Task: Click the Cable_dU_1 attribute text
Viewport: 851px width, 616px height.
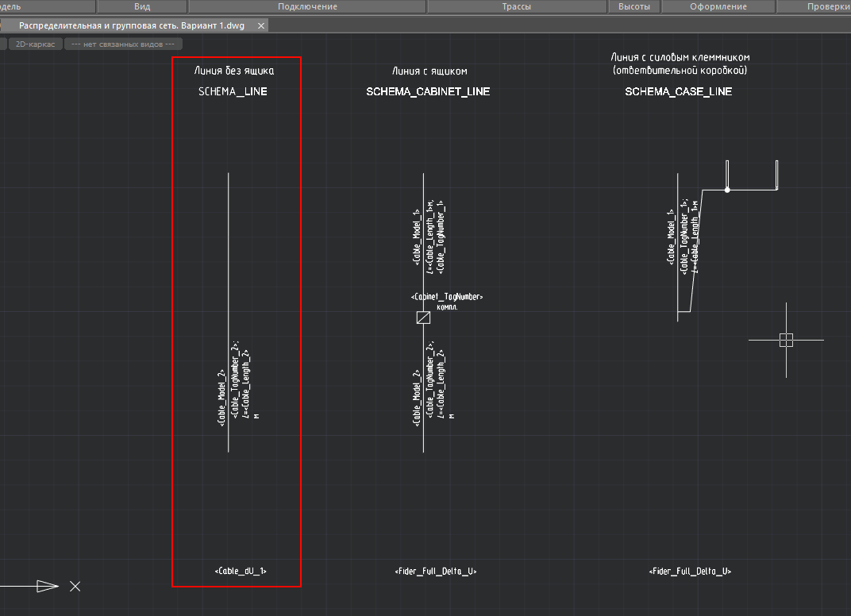Action: pos(240,572)
